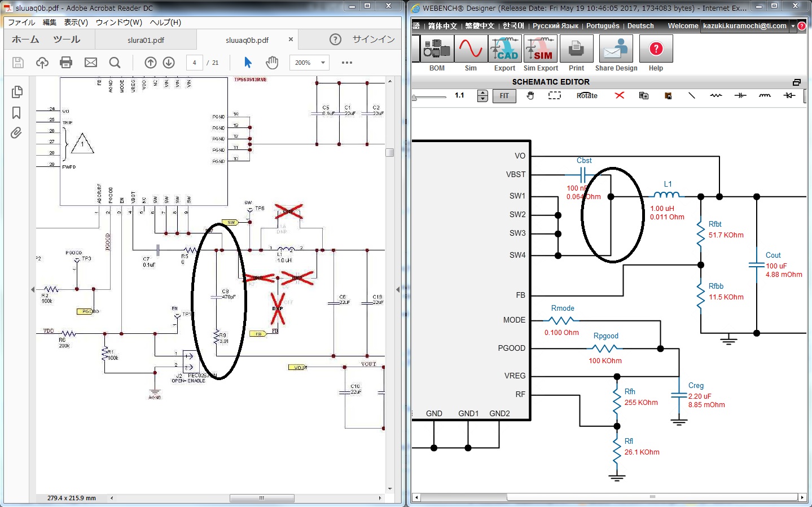
Task: Switch language to Português
Action: [x=603, y=26]
